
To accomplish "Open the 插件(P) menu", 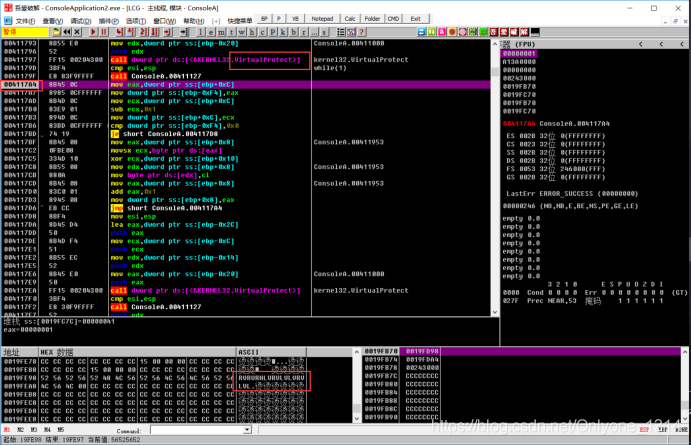I will [108, 21].
